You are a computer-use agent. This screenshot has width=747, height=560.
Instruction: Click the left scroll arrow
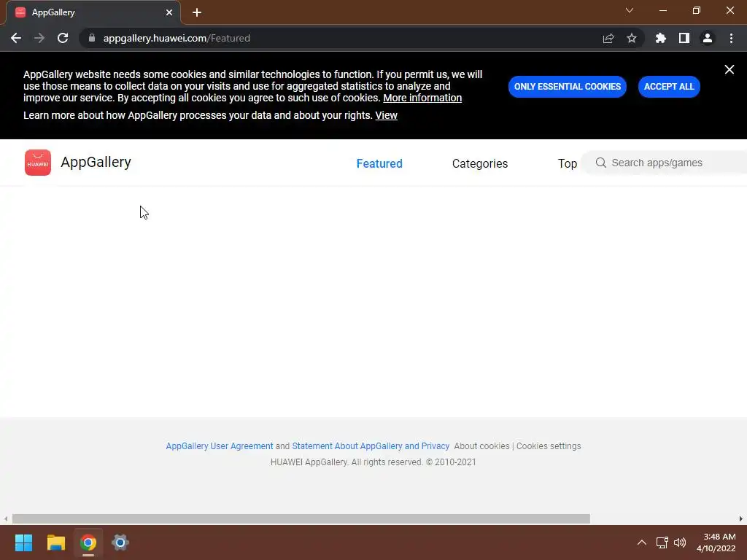[6, 518]
